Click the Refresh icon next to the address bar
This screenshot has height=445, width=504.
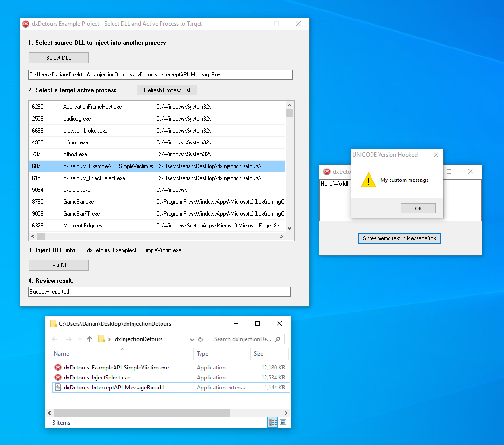(x=200, y=339)
